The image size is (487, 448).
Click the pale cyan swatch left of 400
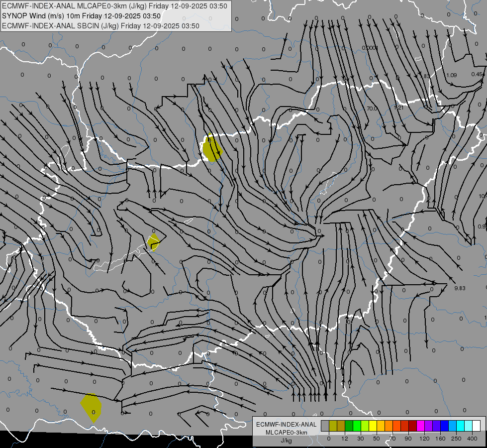point(469,426)
